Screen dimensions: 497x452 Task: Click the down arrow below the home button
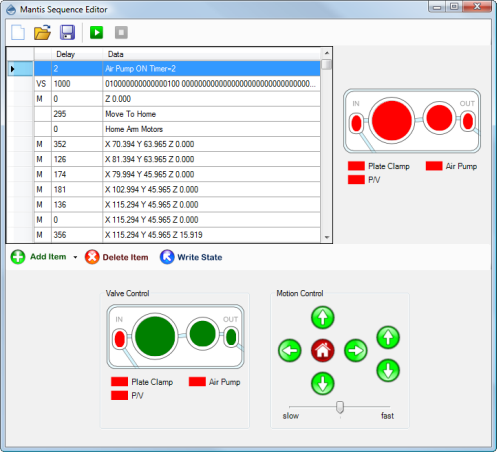coord(322,384)
